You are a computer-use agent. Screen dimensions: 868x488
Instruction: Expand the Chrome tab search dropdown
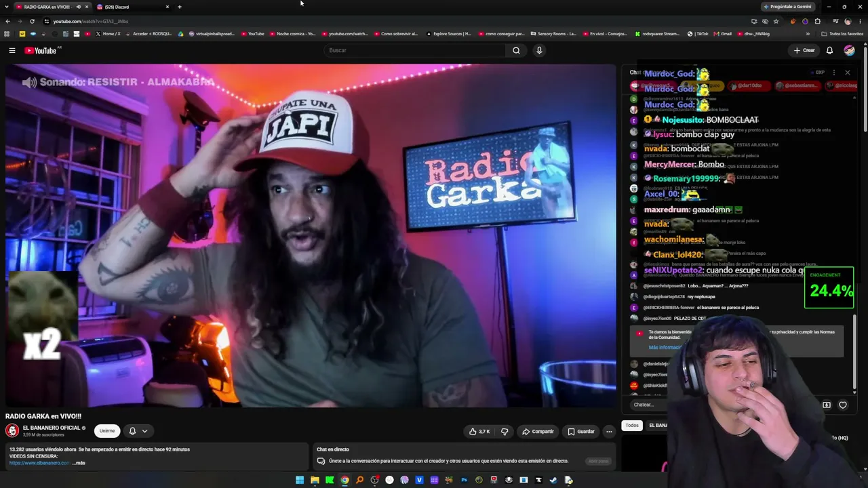[x=7, y=7]
